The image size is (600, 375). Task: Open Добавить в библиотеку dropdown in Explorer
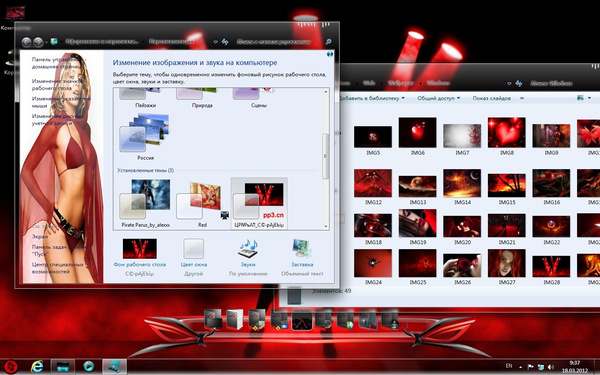(x=372, y=98)
